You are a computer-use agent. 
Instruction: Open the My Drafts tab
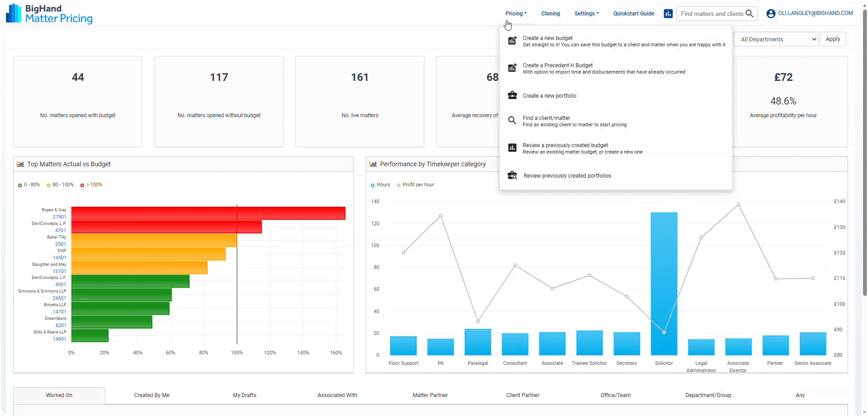point(244,395)
